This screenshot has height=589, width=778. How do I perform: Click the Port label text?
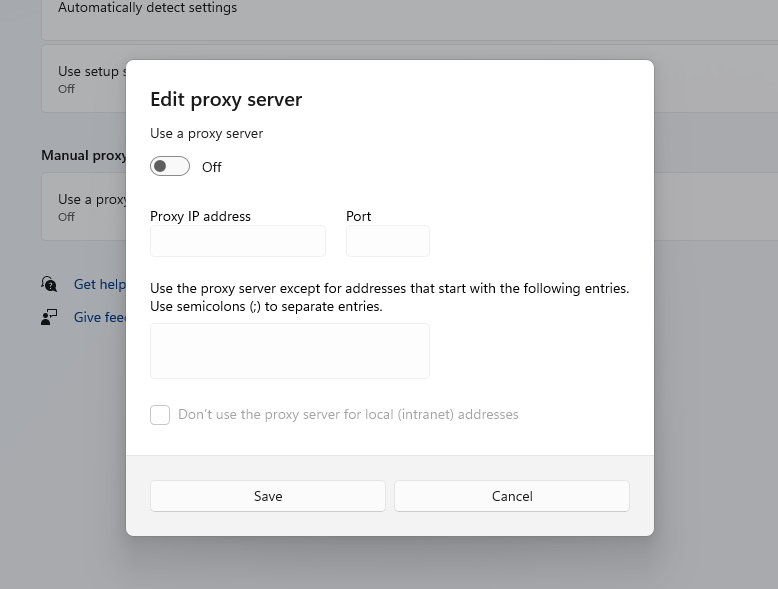coord(359,216)
